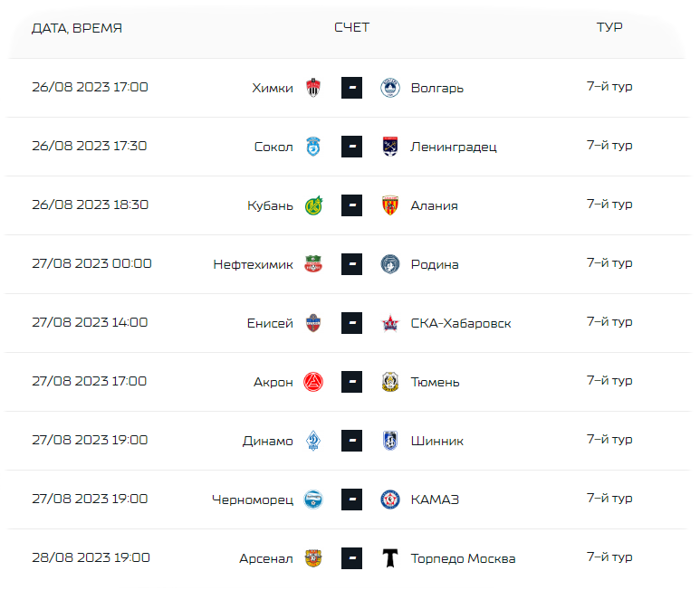Select the Кубань green logo
700x590 pixels.
point(313,205)
